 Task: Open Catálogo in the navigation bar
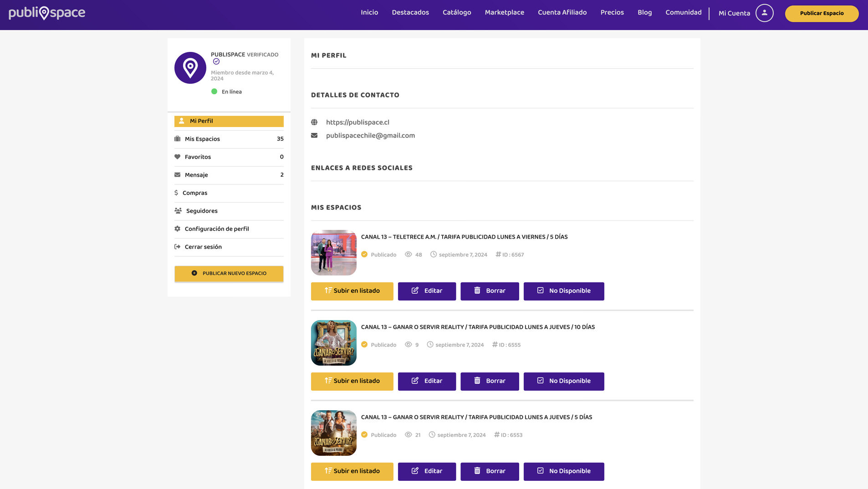pos(457,12)
